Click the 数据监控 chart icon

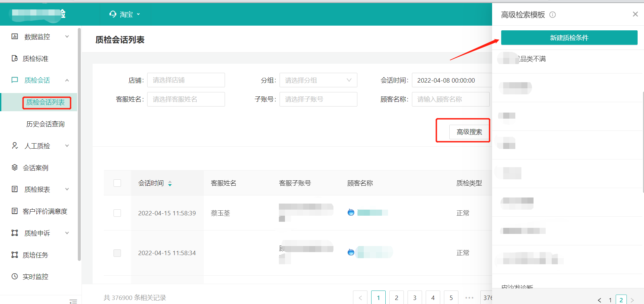(x=14, y=36)
